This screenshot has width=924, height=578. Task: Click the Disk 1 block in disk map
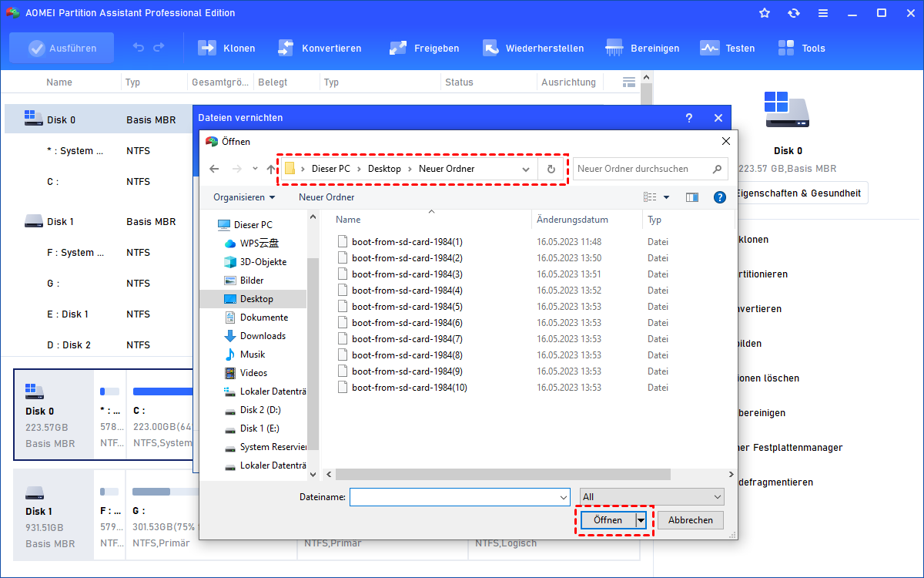click(x=52, y=515)
